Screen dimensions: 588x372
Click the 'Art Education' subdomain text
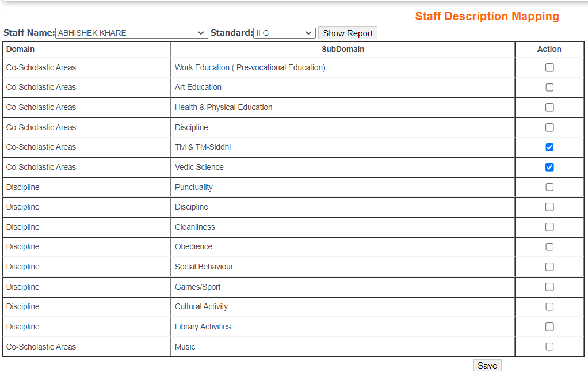point(198,87)
